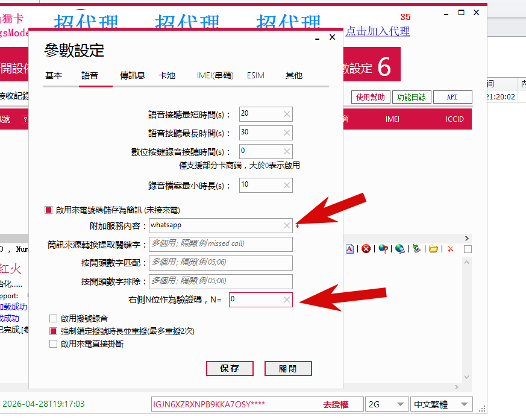Click the 錄音檔案最小時長 input field
The image size is (526, 420).
(266, 185)
